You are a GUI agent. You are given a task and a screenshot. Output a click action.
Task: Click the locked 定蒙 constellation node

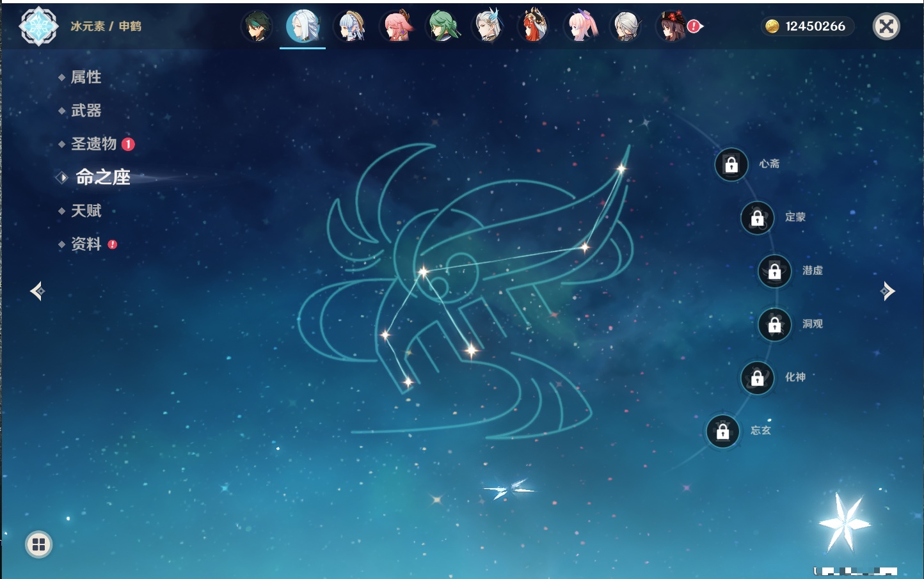click(x=757, y=218)
